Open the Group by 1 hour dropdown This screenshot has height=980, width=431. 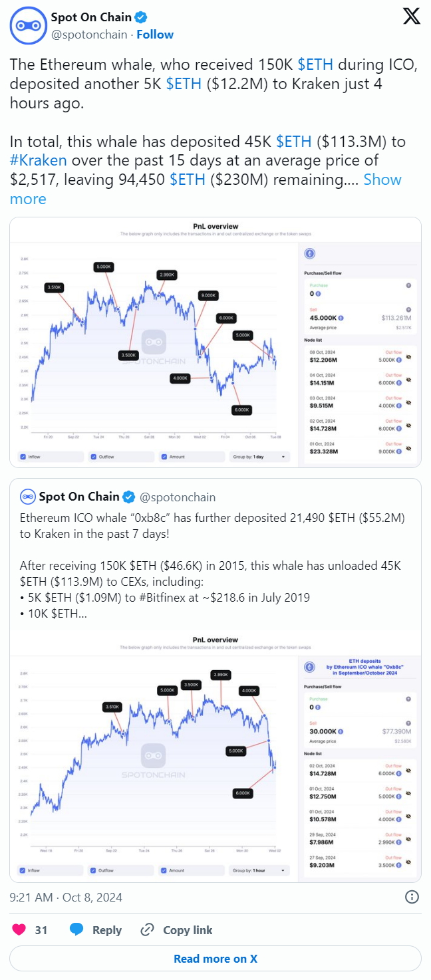click(x=259, y=870)
